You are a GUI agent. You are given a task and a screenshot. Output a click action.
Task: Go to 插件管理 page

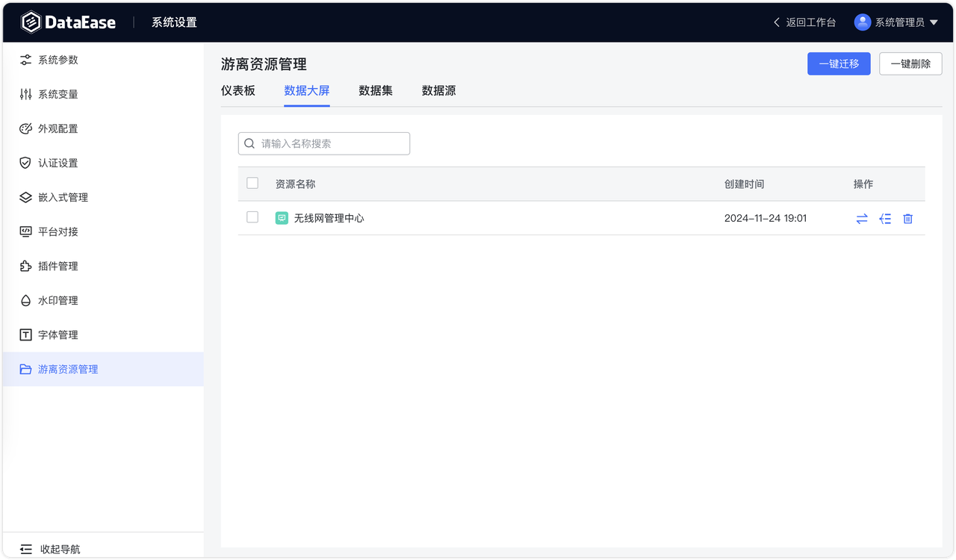(103, 266)
